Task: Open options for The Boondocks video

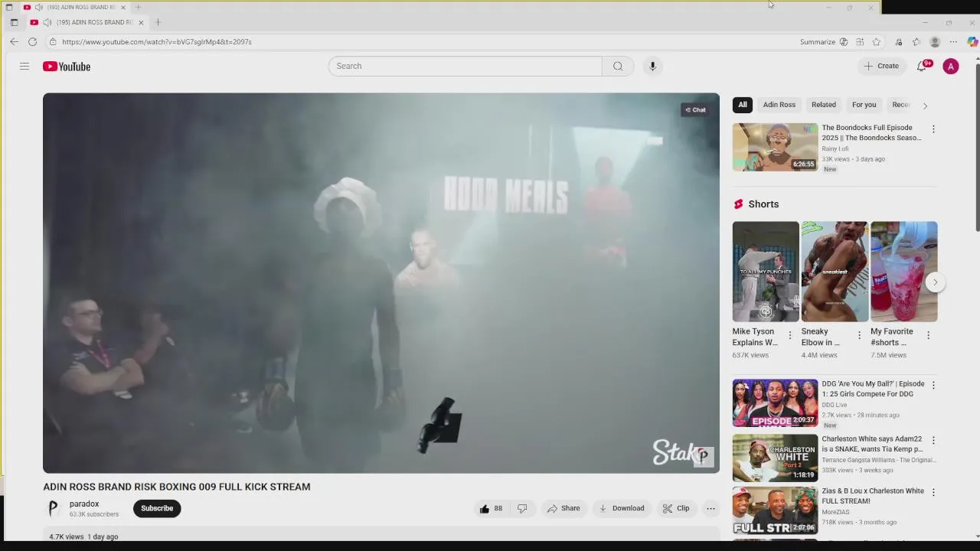Action: 933,129
